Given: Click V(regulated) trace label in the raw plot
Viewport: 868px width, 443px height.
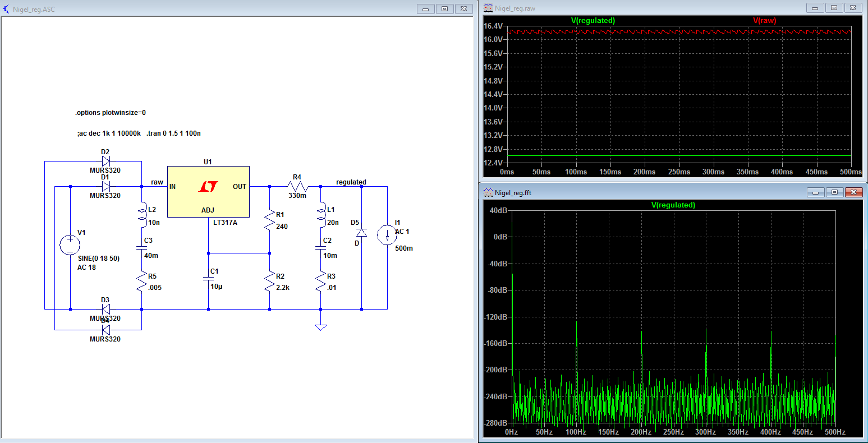Looking at the screenshot, I should point(593,20).
